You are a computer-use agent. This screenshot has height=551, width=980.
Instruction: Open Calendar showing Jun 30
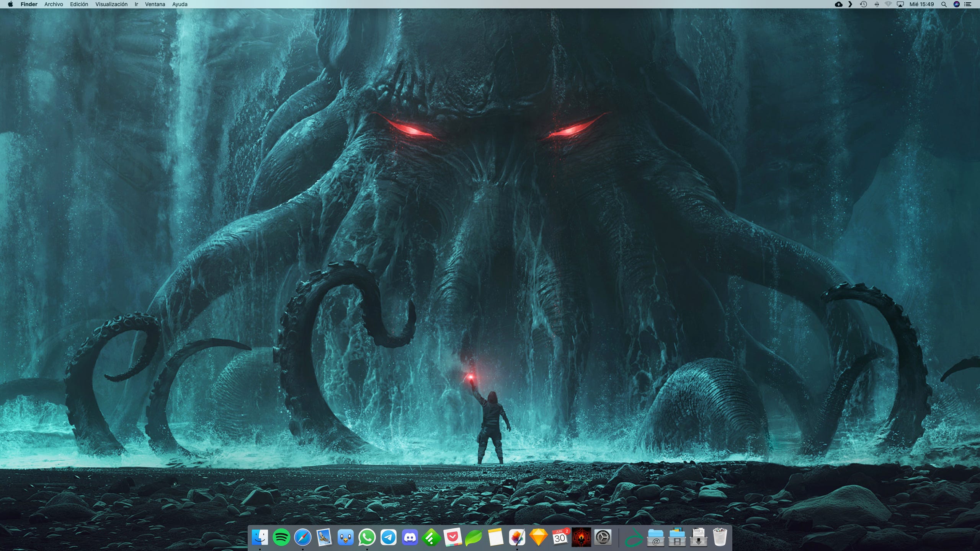pyautogui.click(x=560, y=538)
